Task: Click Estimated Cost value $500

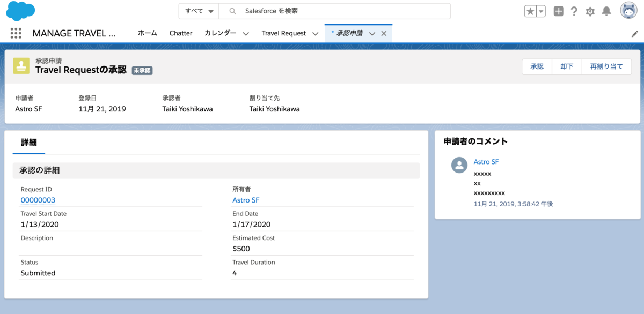Action: [x=241, y=249]
